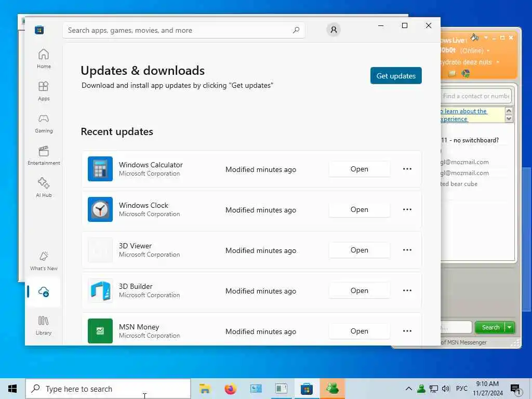This screenshot has height=399, width=532.
Task: Open File Explorer from the taskbar
Action: click(x=205, y=389)
